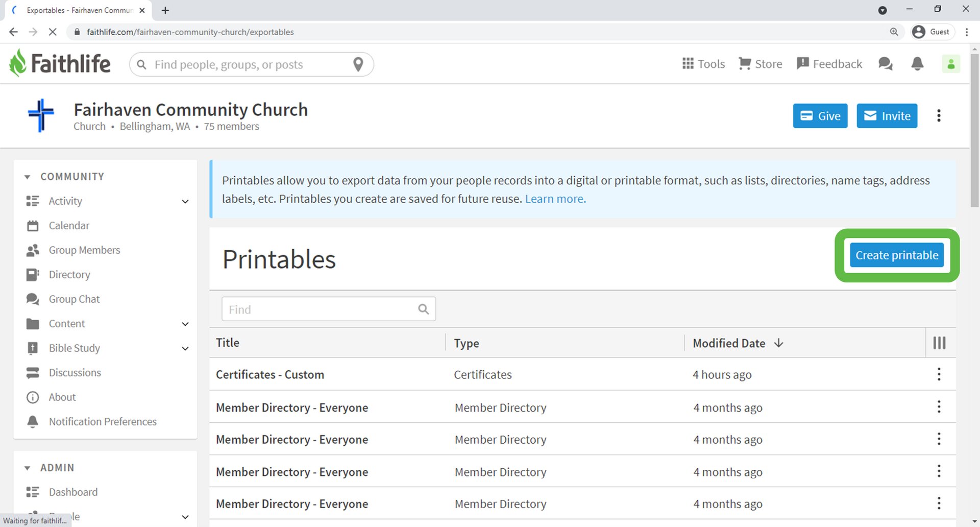This screenshot has width=980, height=527.
Task: Expand the Activity submenu chevron
Action: tap(185, 201)
